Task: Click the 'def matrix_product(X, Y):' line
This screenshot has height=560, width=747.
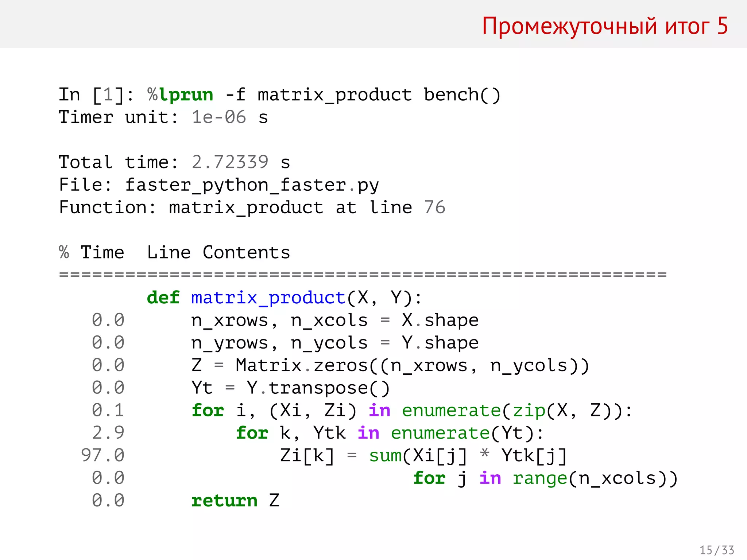Action: coord(285,298)
